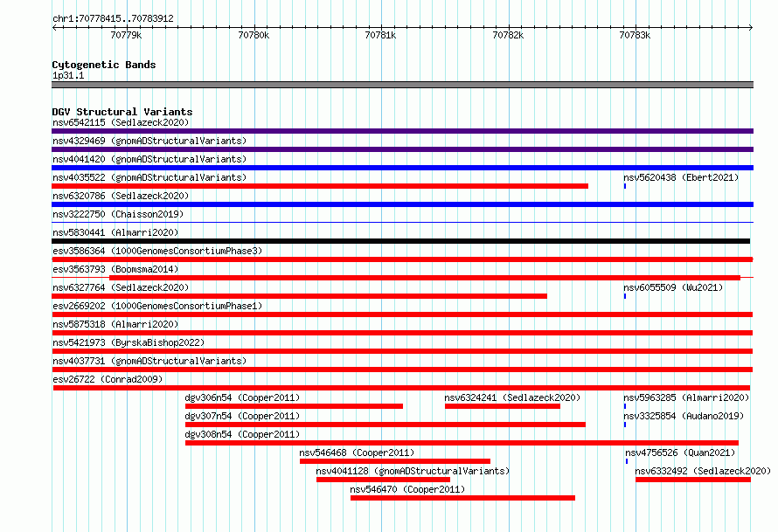Image resolution: width=778 pixels, height=532 pixels.
Task: Click the dgv308n54 (Cooper2011) label
Action: [x=242, y=434]
